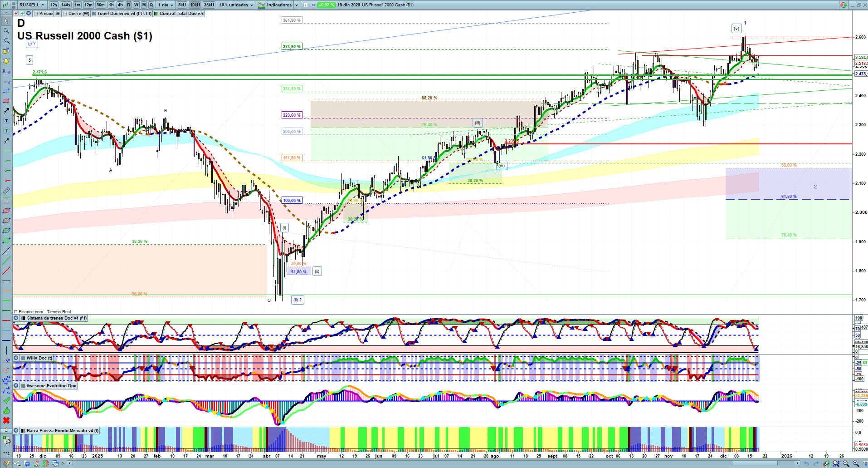Toggle the Cierre (W) checkbox
This screenshot has height=468, width=868.
tap(65, 14)
